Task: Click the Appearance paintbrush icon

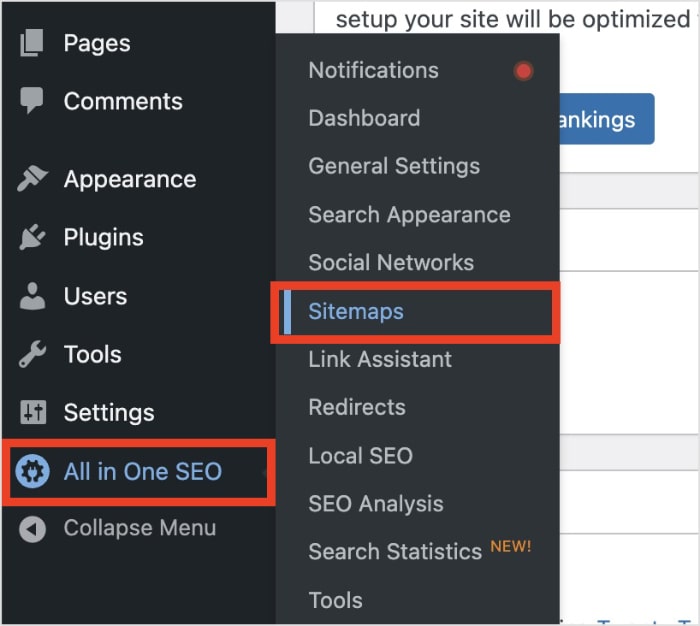Action: (x=32, y=179)
